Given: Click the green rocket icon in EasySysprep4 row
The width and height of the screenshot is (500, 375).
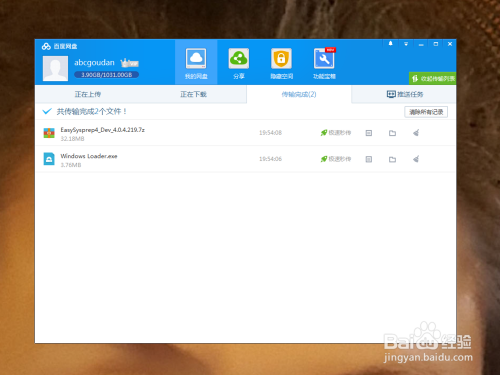Looking at the screenshot, I should pyautogui.click(x=324, y=133).
